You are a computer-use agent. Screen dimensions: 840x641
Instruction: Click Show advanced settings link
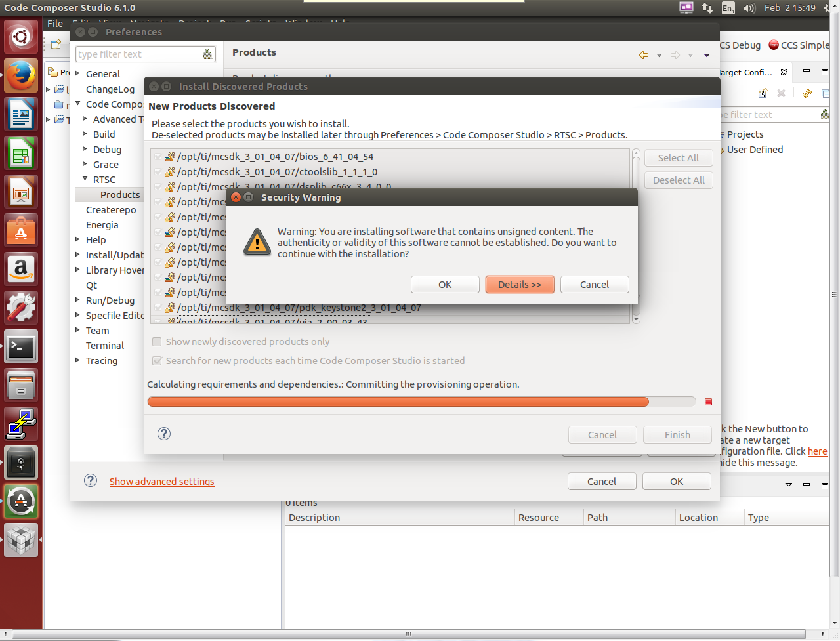[x=161, y=482]
